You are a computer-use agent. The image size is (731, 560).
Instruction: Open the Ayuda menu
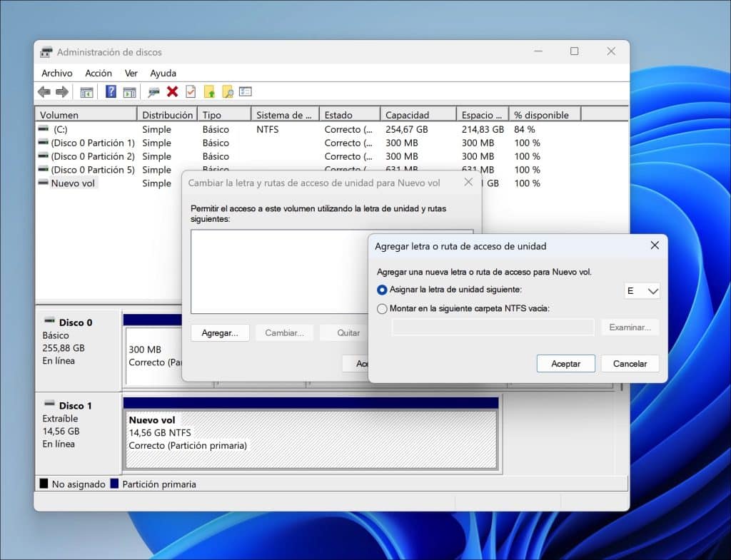[x=163, y=73]
